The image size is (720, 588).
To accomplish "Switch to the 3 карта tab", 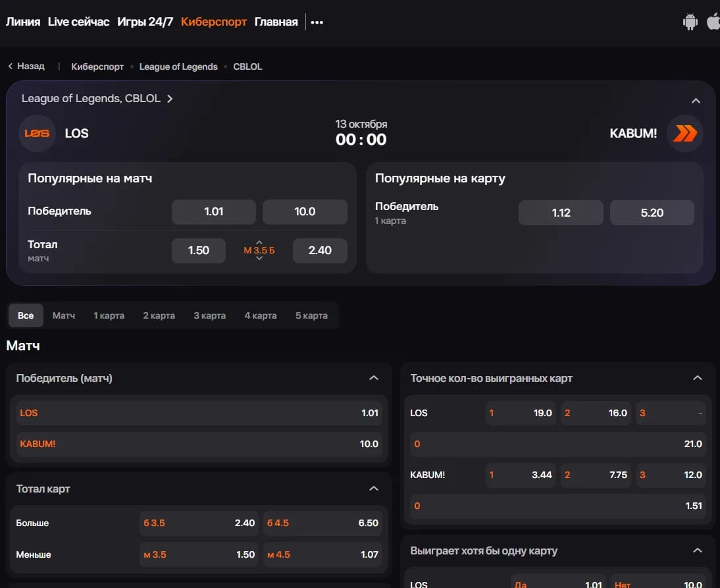I will 209,315.
